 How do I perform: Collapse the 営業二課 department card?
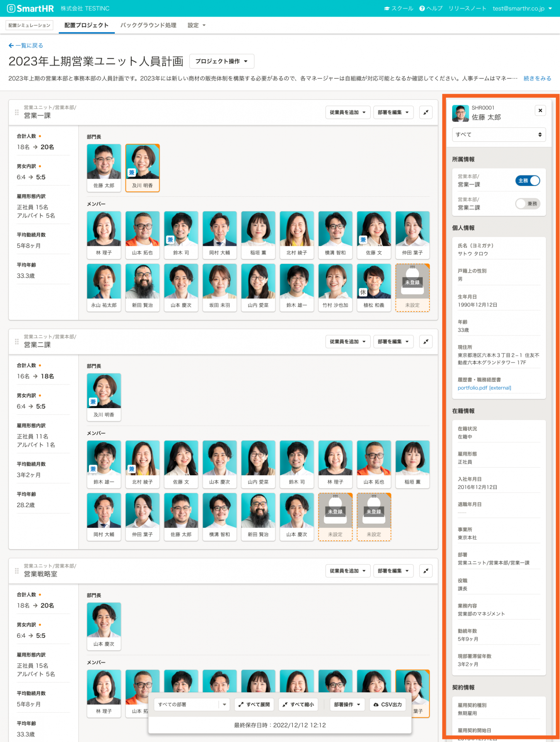click(x=426, y=342)
